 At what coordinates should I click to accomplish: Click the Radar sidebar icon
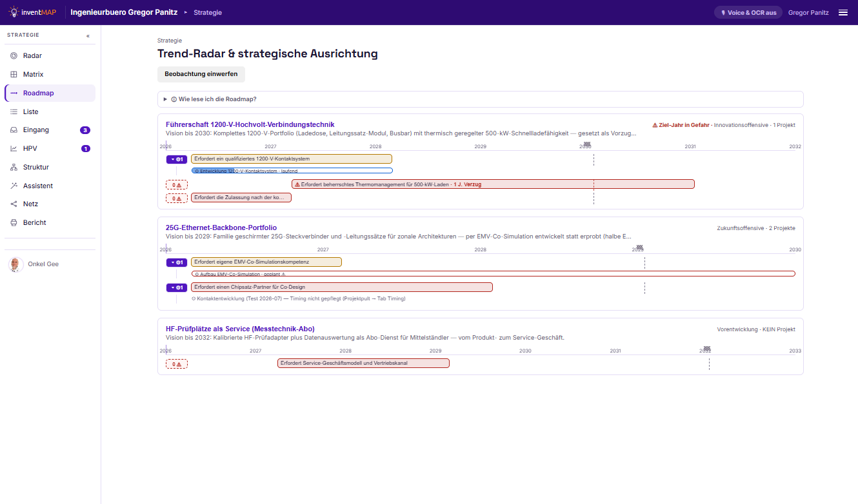click(x=14, y=56)
